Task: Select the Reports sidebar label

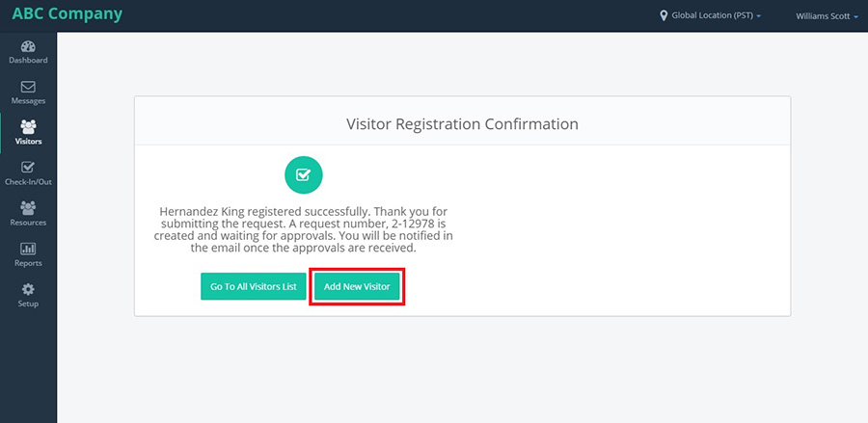Action: (x=28, y=263)
